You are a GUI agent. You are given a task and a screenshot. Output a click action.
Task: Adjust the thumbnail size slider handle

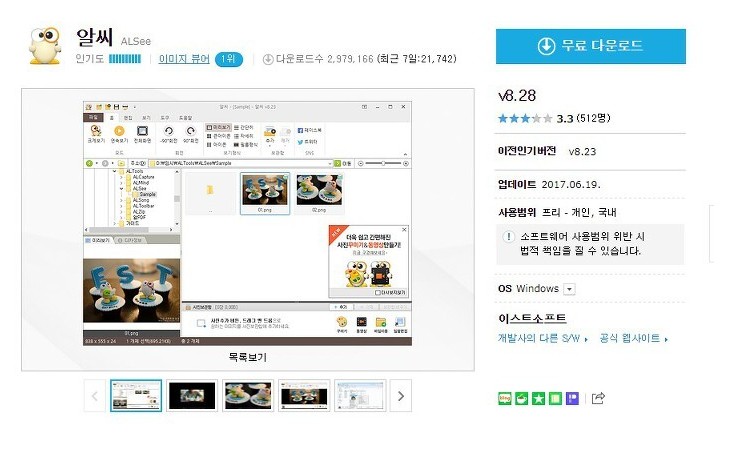click(383, 163)
